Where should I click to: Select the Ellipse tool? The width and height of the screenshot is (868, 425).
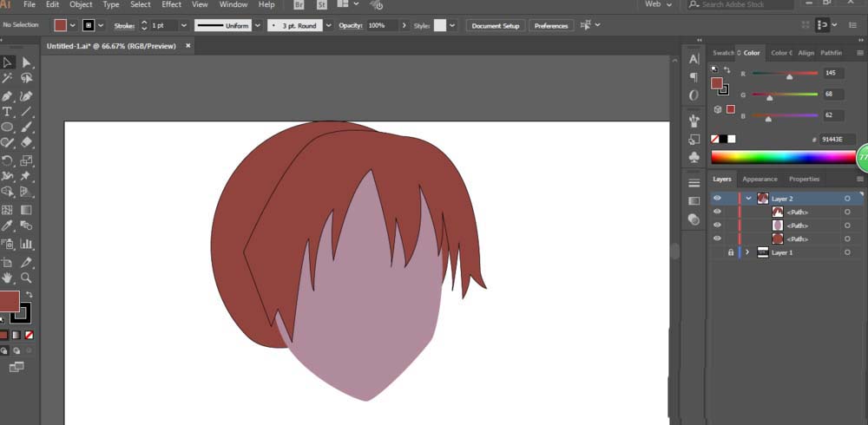pyautogui.click(x=7, y=127)
